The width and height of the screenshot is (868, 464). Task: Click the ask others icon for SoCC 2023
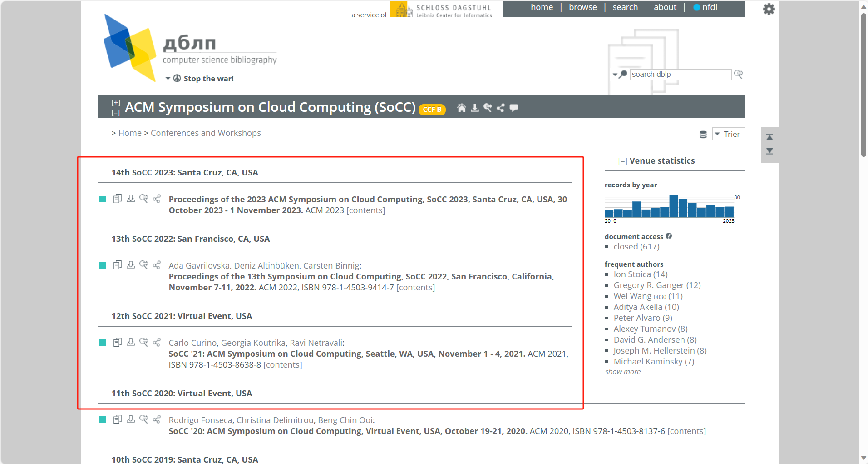[144, 199]
